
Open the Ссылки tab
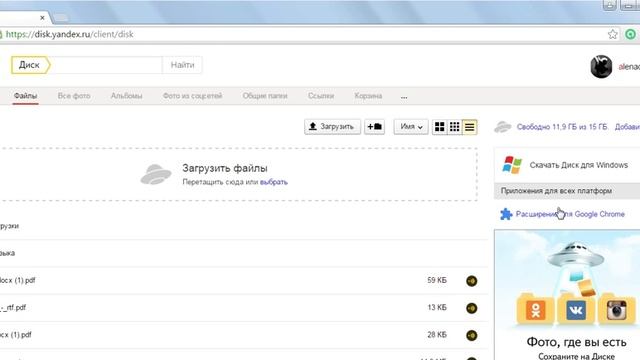(x=321, y=96)
